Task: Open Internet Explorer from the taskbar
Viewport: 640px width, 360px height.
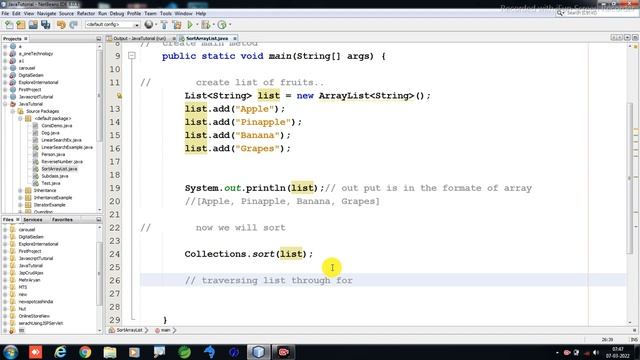Action: pyautogui.click(x=60, y=352)
